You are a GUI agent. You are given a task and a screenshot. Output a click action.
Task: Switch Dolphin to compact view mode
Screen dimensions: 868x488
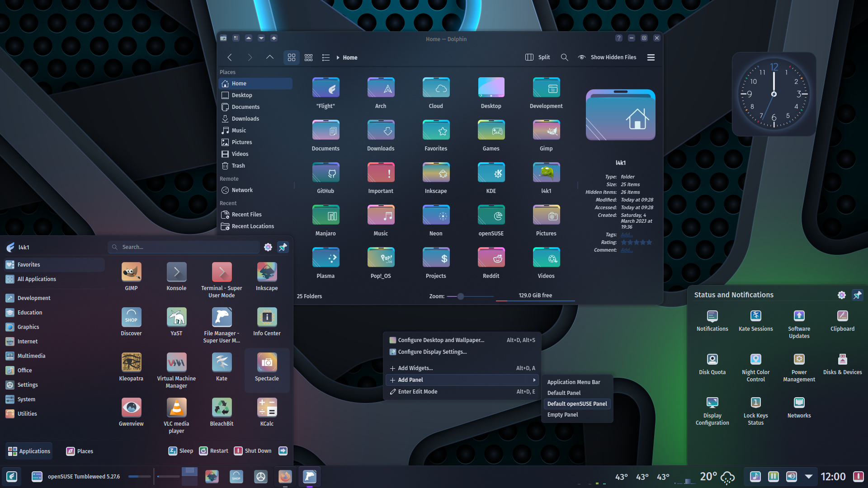309,57
